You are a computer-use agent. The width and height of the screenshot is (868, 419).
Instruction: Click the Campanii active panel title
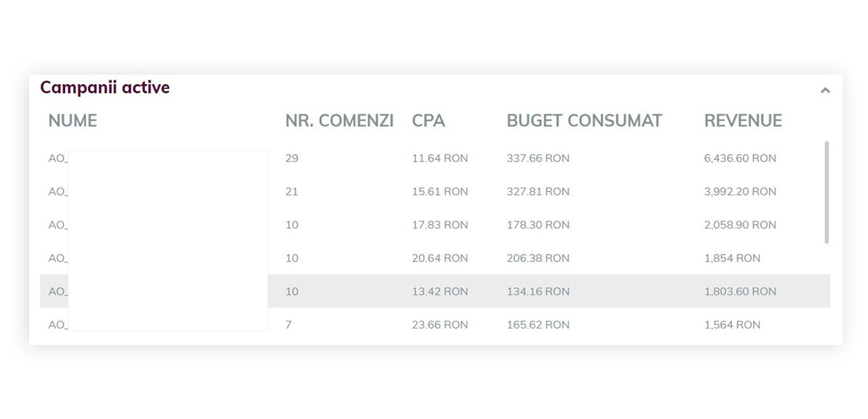pyautogui.click(x=105, y=88)
